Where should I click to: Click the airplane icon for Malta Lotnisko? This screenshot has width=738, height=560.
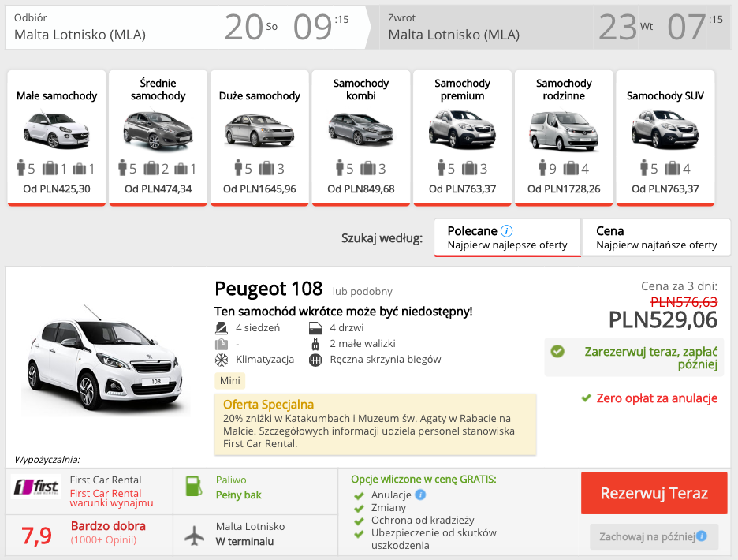(x=194, y=535)
